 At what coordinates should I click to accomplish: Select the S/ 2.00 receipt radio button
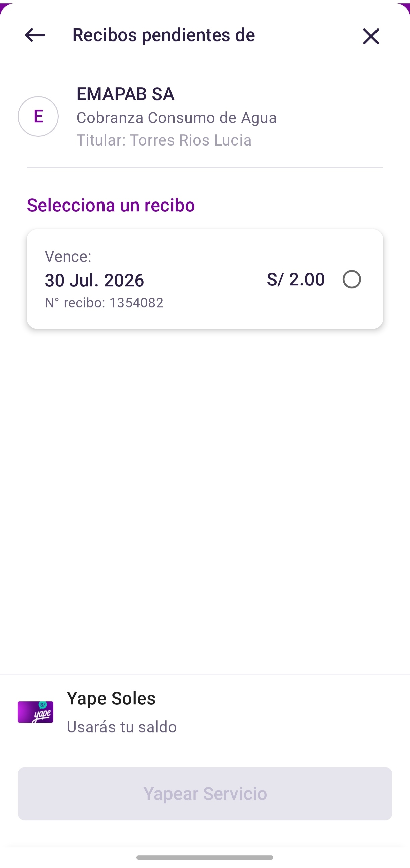(x=352, y=279)
